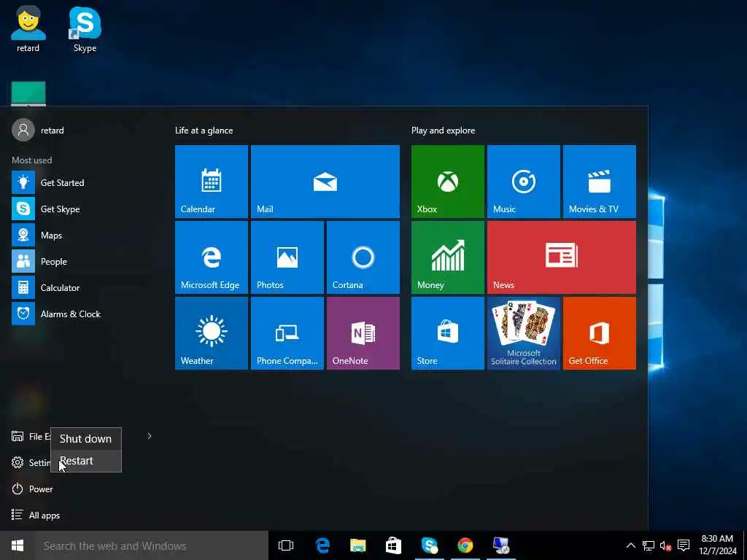Click the Life at a glance group header
This screenshot has width=747, height=560.
204,131
